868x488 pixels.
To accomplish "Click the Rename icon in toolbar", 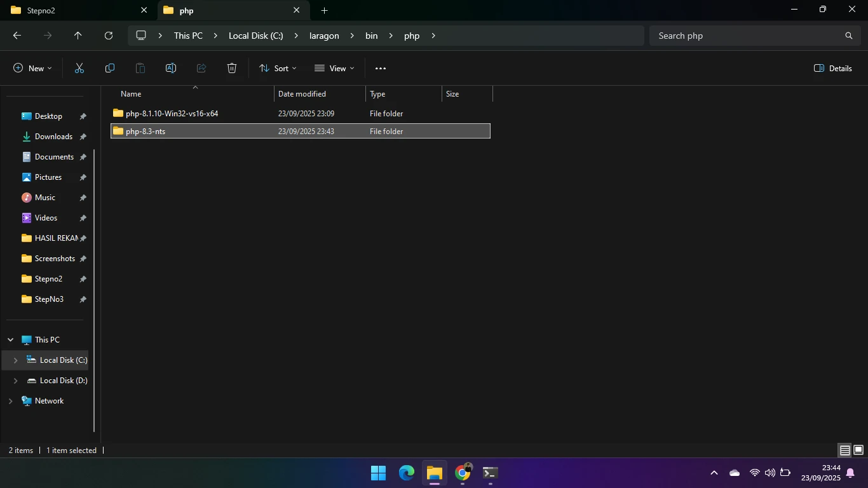I will pos(171,69).
